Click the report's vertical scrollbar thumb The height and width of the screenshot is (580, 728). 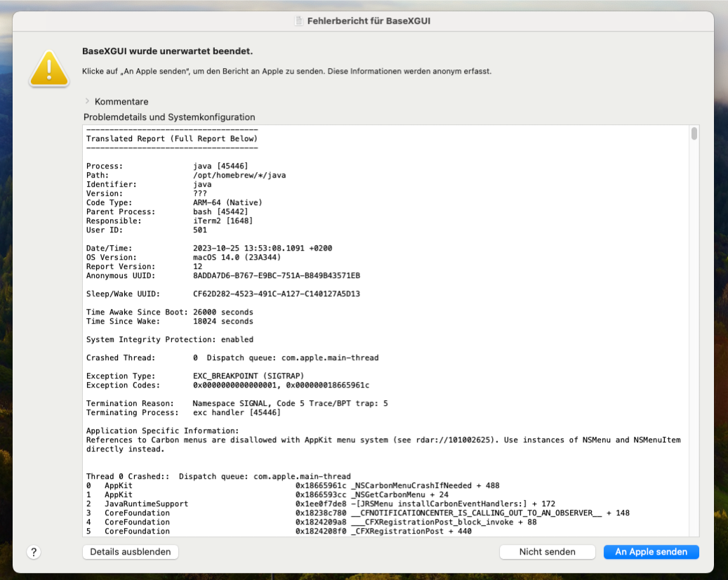(694, 133)
